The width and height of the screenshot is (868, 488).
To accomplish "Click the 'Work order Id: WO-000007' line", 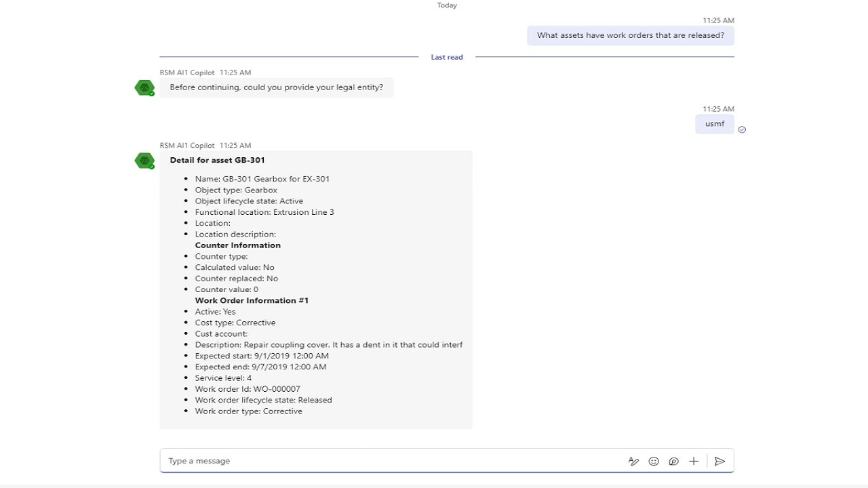I will [x=248, y=389].
